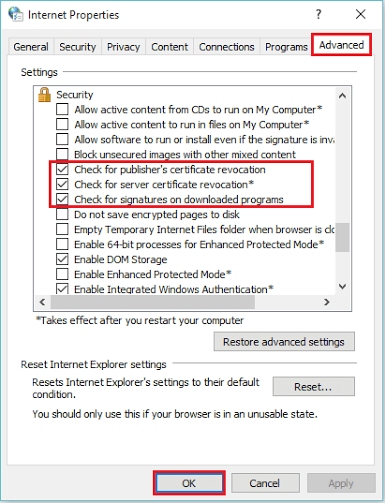This screenshot has width=386, height=503.
Task: Uncheck Enable DOM Storage
Action: tap(62, 259)
